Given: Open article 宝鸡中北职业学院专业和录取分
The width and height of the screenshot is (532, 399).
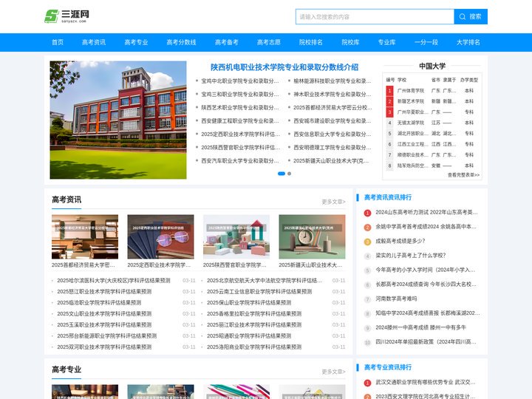Looking at the screenshot, I should 240,81.
